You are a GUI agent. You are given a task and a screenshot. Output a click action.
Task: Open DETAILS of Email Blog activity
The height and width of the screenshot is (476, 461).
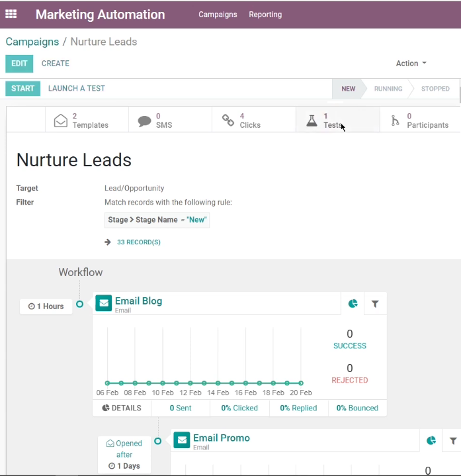click(122, 408)
